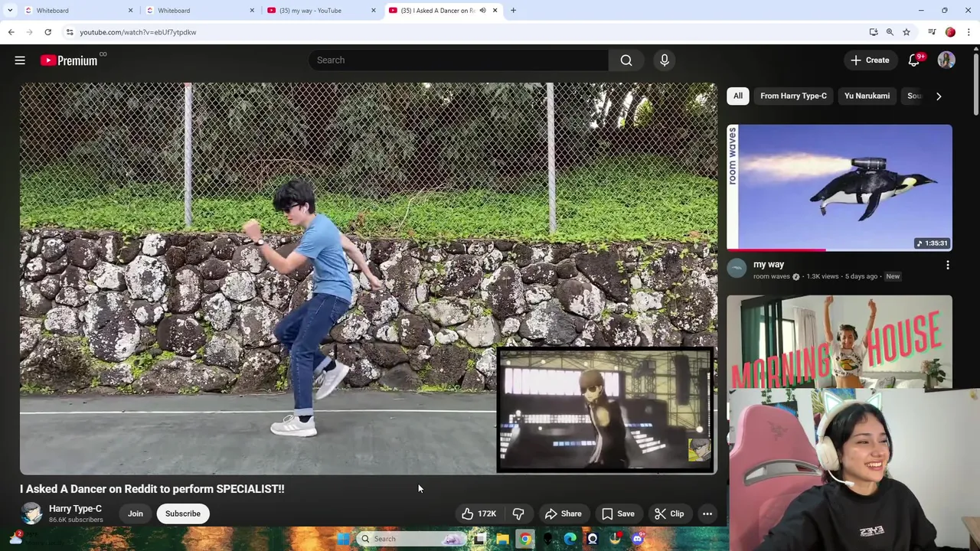Image resolution: width=980 pixels, height=551 pixels.
Task: Like the video with 172K likes
Action: tap(479, 514)
